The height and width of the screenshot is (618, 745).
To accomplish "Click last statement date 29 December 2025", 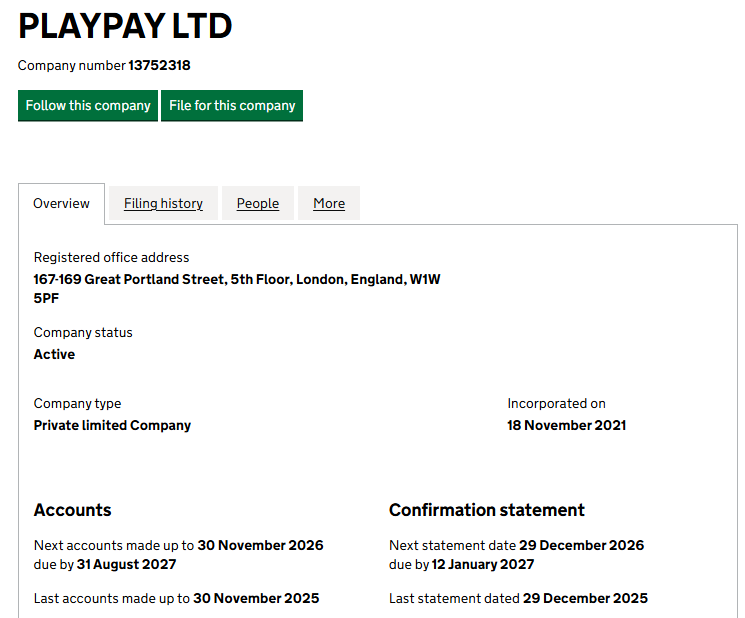I will (585, 598).
